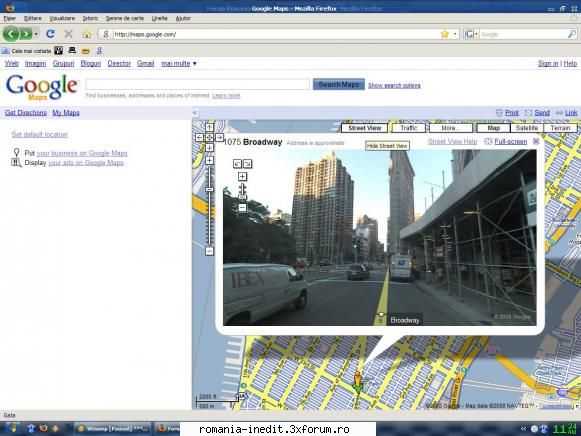
Task: Toggle the Street View map button
Action: pos(365,128)
